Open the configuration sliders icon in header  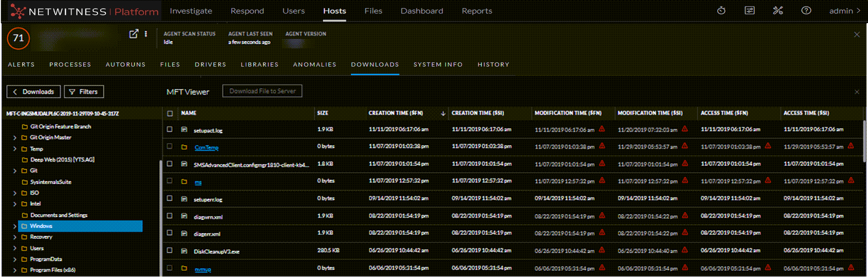tap(749, 11)
